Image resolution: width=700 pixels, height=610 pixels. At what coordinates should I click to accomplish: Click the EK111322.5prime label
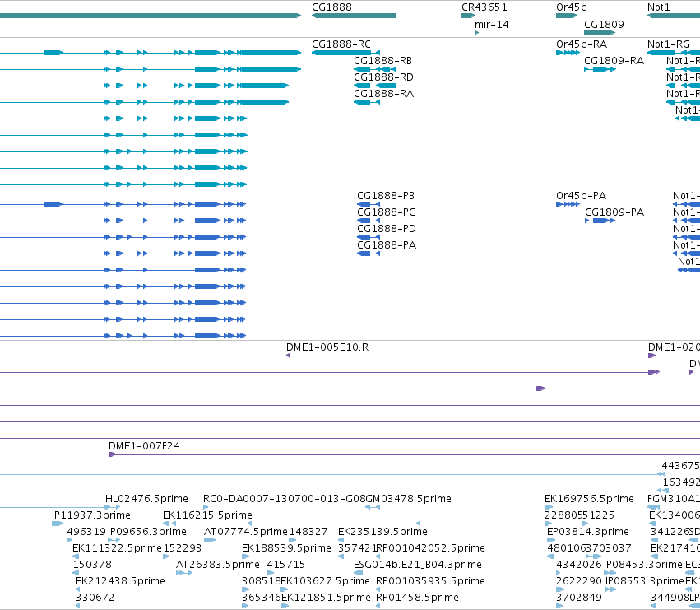(117, 548)
